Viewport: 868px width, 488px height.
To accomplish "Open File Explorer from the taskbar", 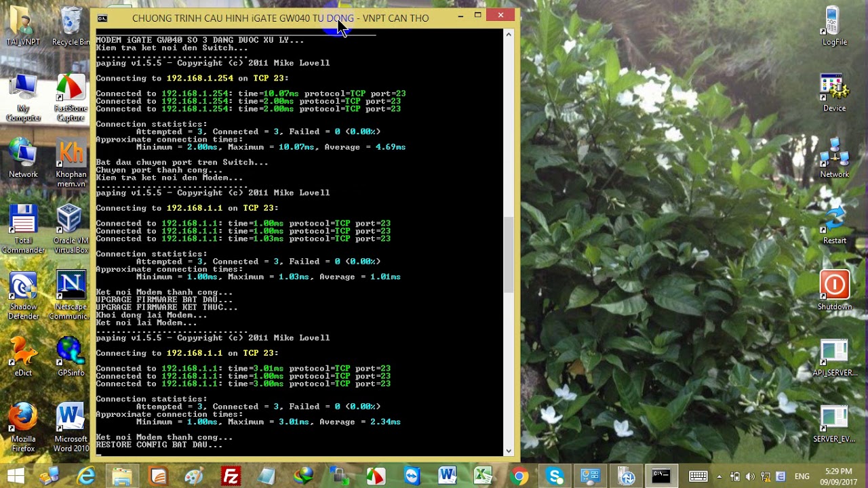I will pyautogui.click(x=122, y=476).
